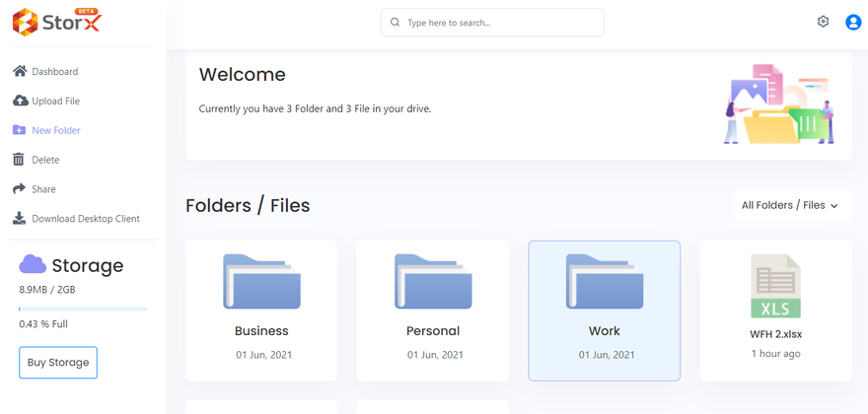Click the storage usage progress bar
868x414 pixels.
click(x=83, y=309)
